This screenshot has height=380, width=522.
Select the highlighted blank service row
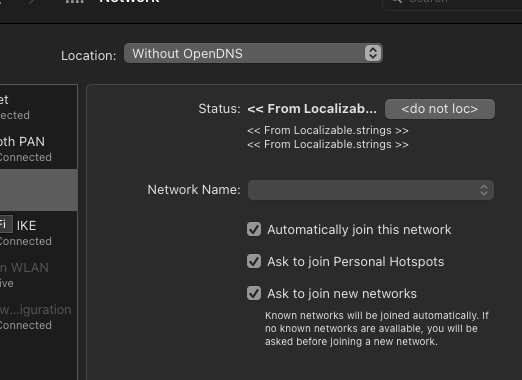[x=38, y=190]
